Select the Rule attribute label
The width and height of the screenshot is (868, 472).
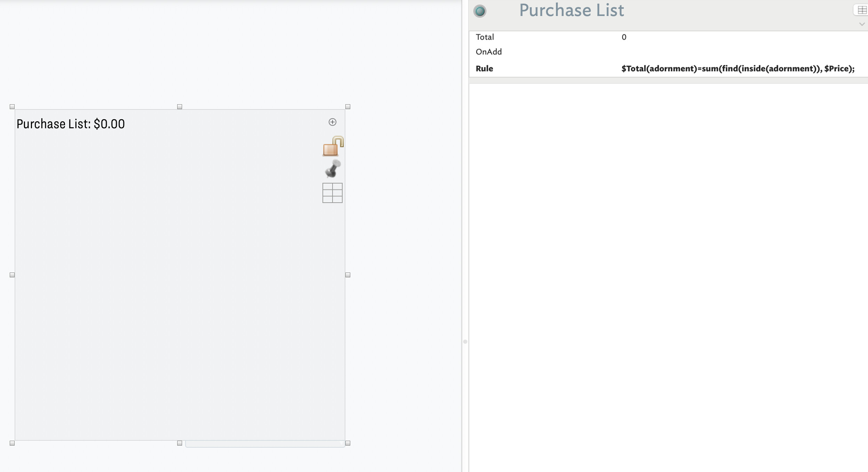pos(484,69)
